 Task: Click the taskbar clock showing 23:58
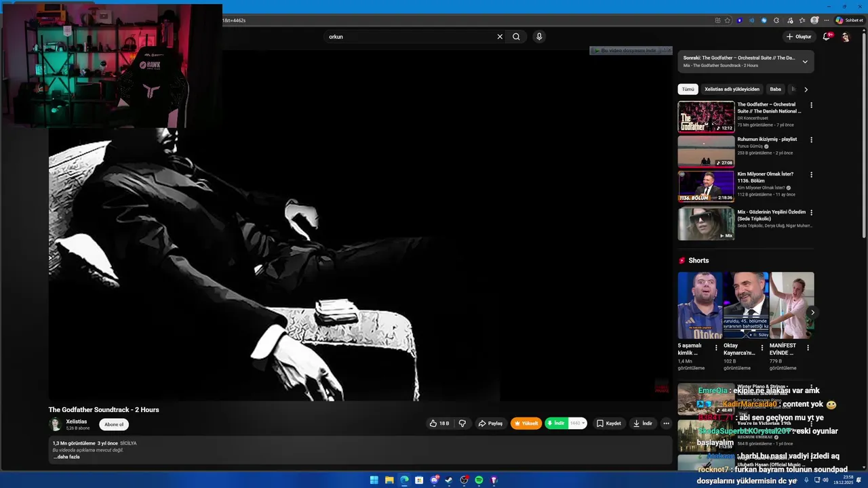point(844,481)
